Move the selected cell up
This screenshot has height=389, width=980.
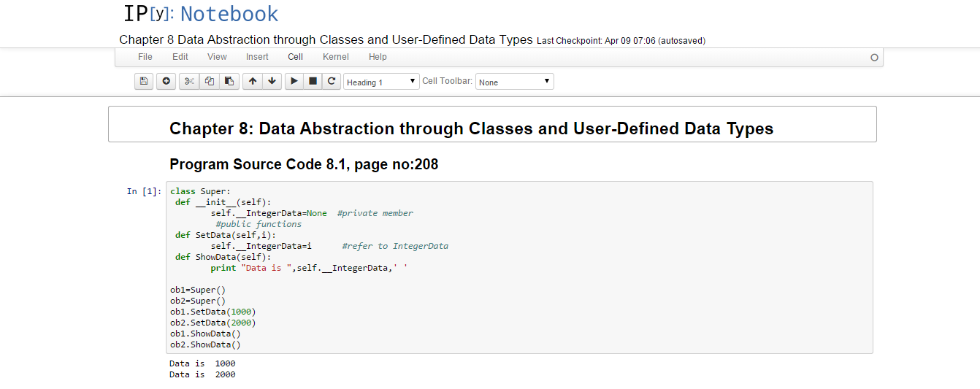[253, 81]
